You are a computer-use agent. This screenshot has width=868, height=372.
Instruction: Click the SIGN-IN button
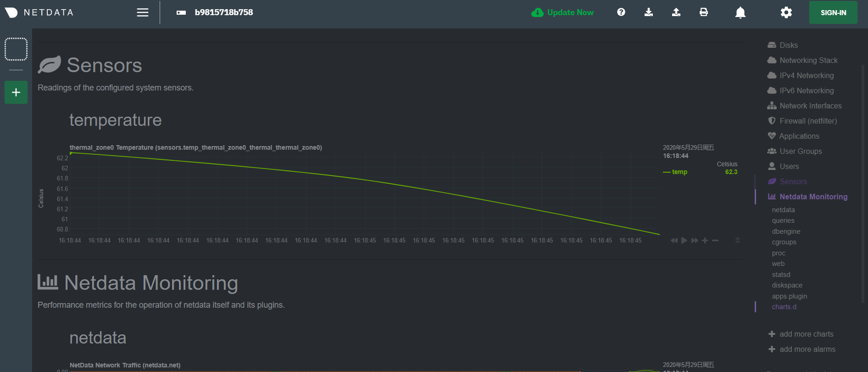(833, 12)
